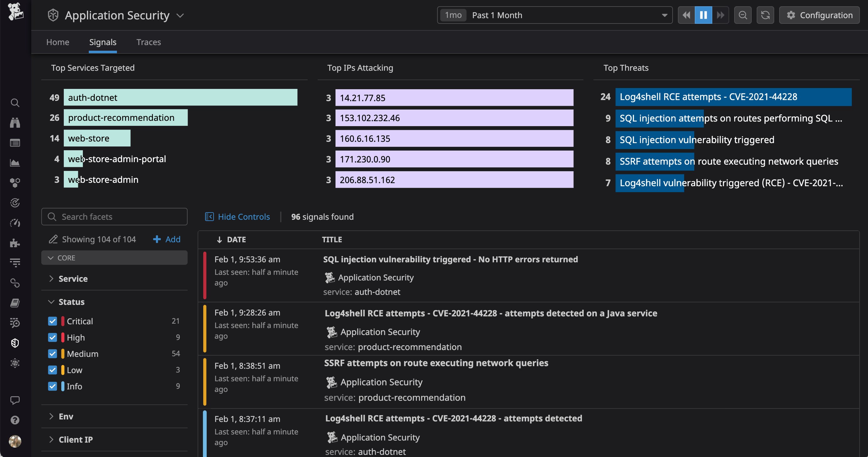
Task: Open the Configuration settings
Action: (819, 15)
